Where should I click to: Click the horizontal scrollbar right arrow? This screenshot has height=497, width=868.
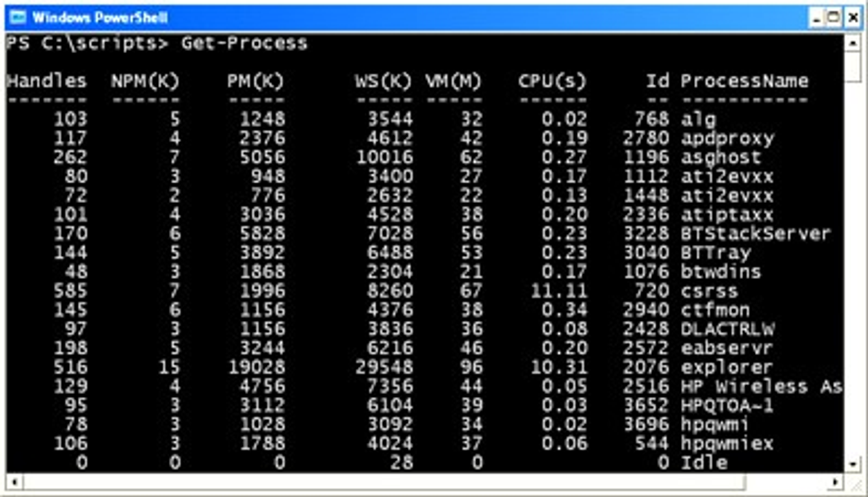836,480
